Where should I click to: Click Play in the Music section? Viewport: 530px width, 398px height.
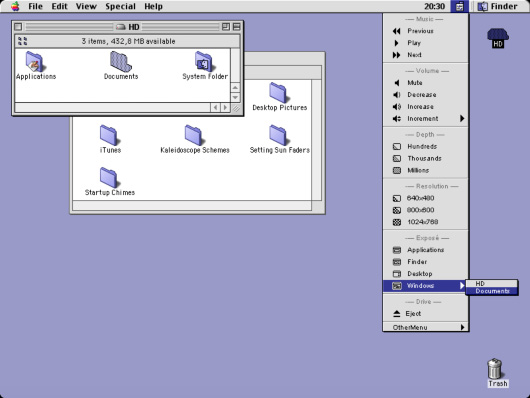pyautogui.click(x=426, y=43)
